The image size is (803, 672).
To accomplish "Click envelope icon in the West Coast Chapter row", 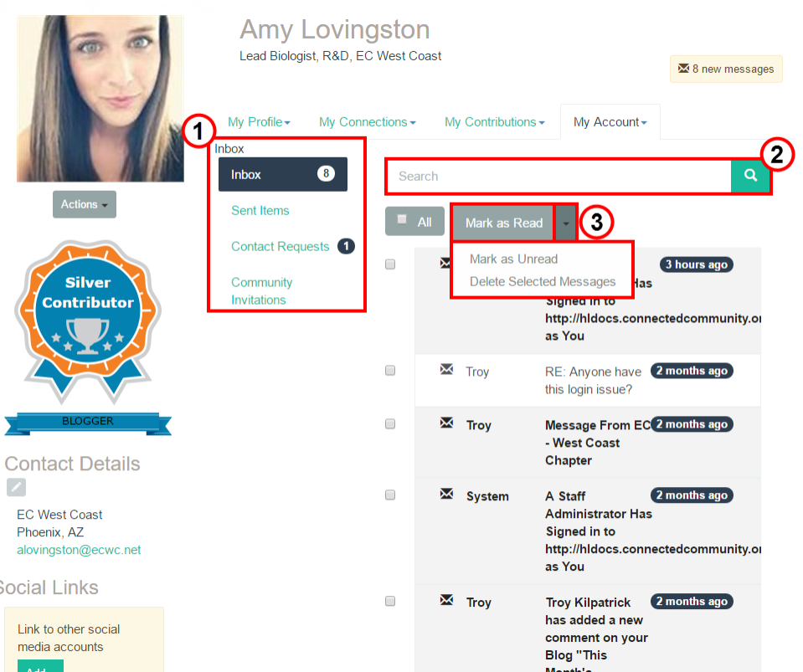I will pos(446,423).
